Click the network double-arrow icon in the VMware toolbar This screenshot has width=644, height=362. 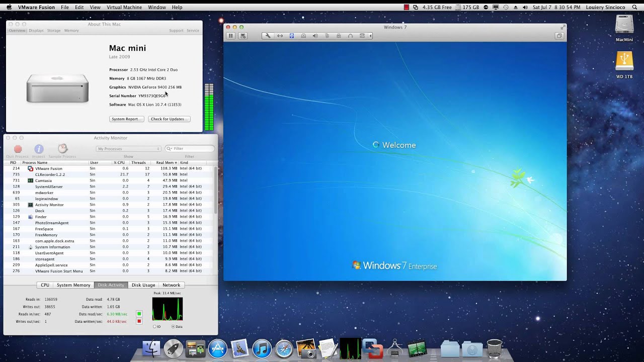[x=280, y=36]
